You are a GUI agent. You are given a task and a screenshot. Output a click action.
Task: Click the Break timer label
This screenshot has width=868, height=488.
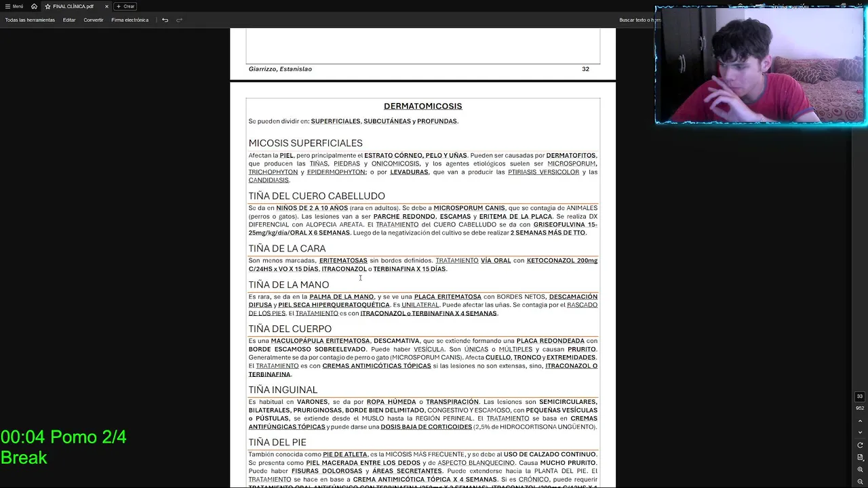(24, 458)
